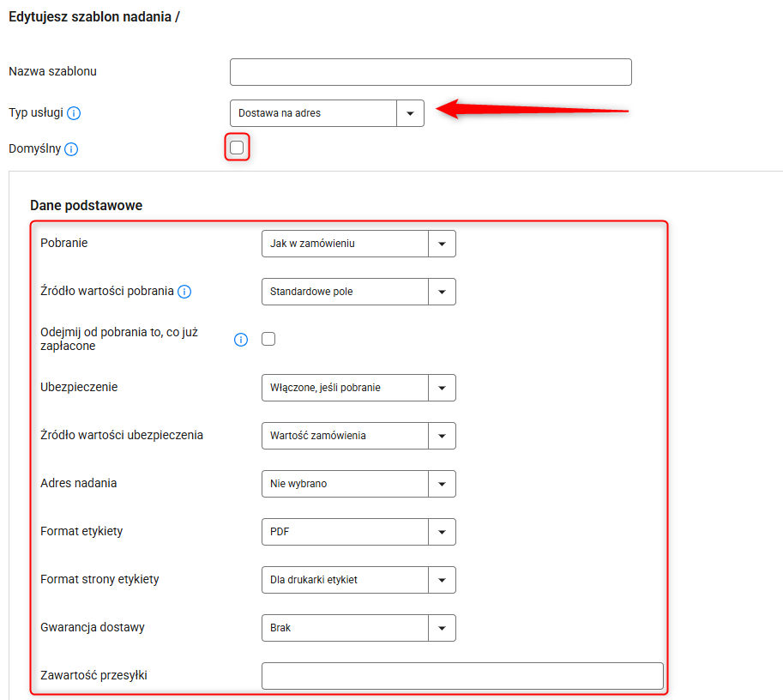Viewport: 783px width, 700px height.
Task: Focus the Zawartość przesyłki input field
Action: coord(462,676)
